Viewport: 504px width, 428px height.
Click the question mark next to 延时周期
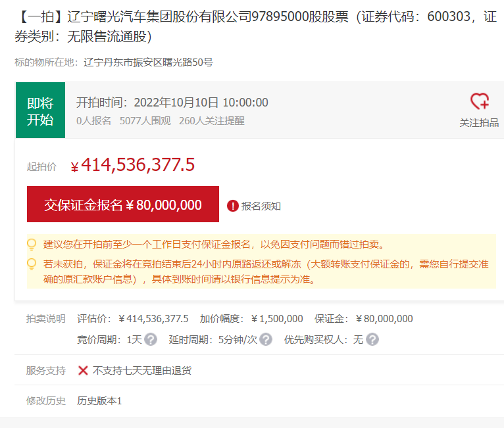266,339
